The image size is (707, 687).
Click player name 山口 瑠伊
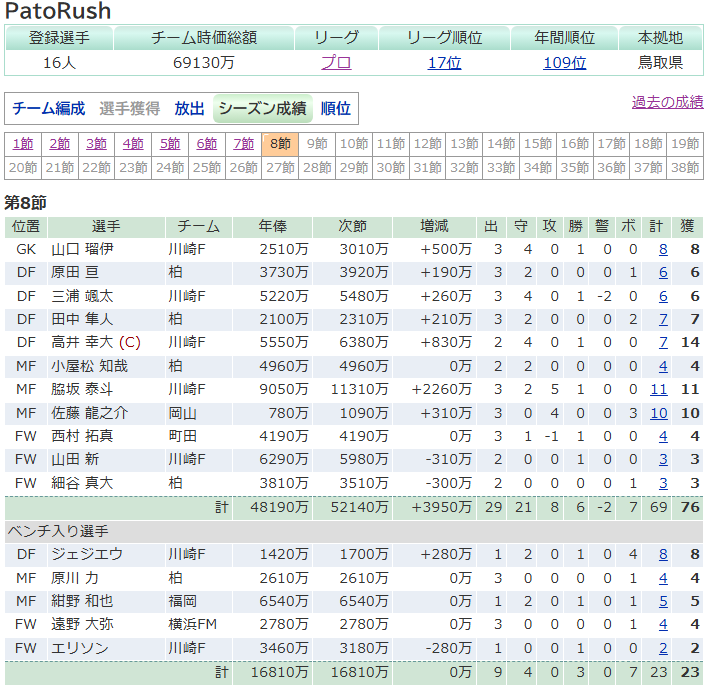(82, 249)
